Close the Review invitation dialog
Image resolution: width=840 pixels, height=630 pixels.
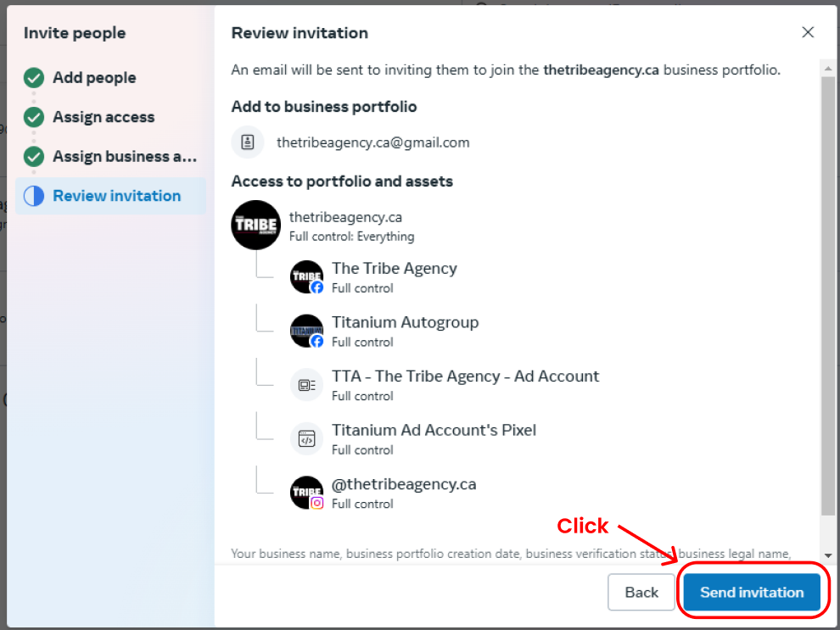coord(808,33)
